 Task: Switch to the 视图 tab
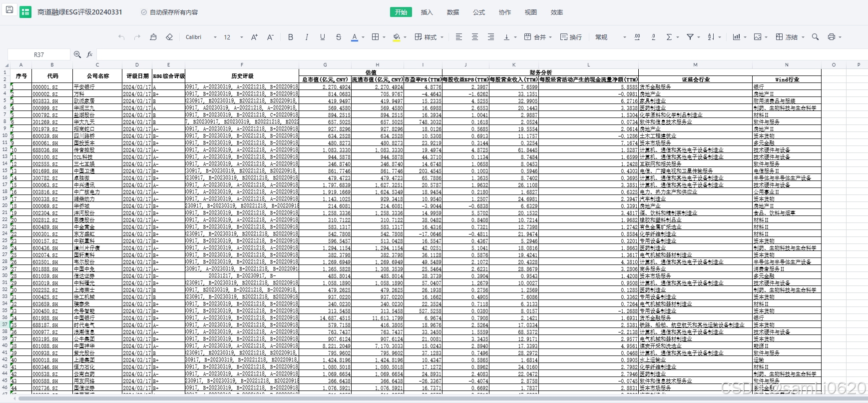(531, 12)
